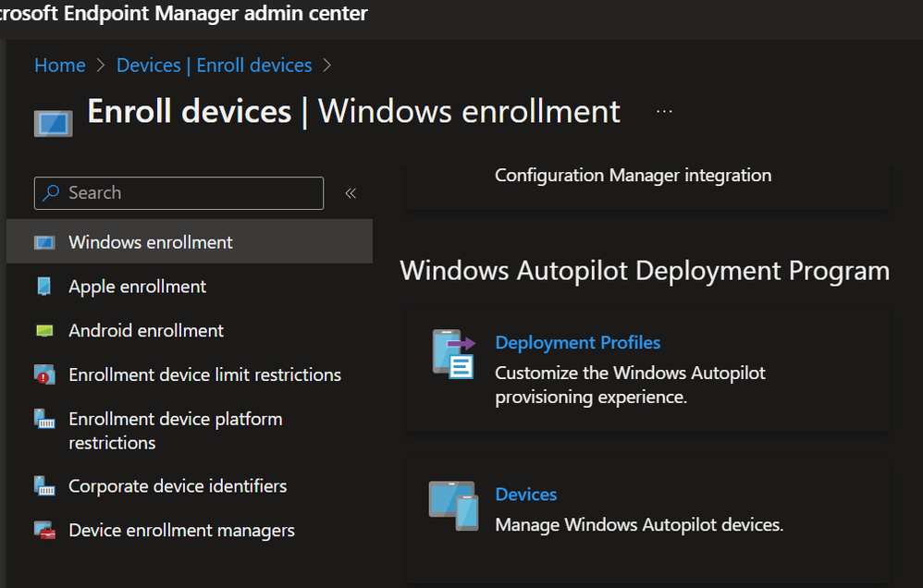Viewport: 923px width, 588px height.
Task: Open Device enrollment managers
Action: pyautogui.click(x=190, y=531)
